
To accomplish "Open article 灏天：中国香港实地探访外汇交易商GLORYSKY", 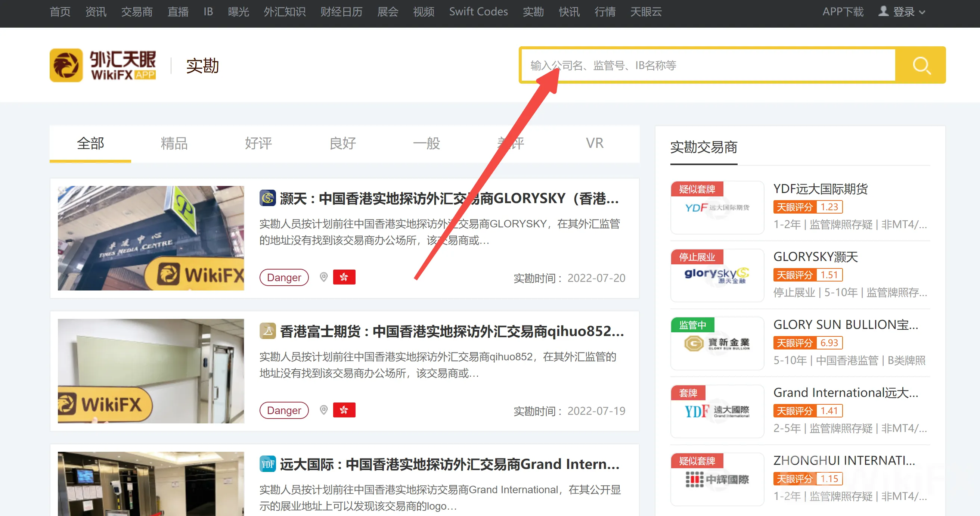I will point(449,198).
